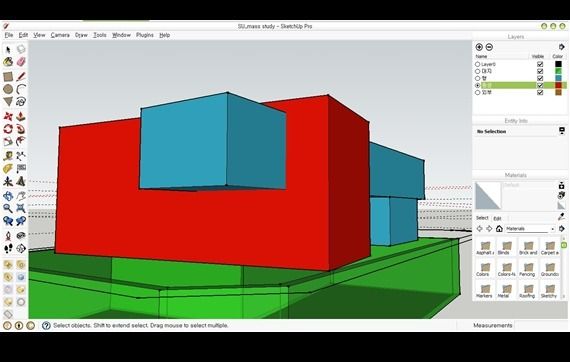Add a new layer with plus icon
Screen dimensions: 570x362
click(x=479, y=47)
